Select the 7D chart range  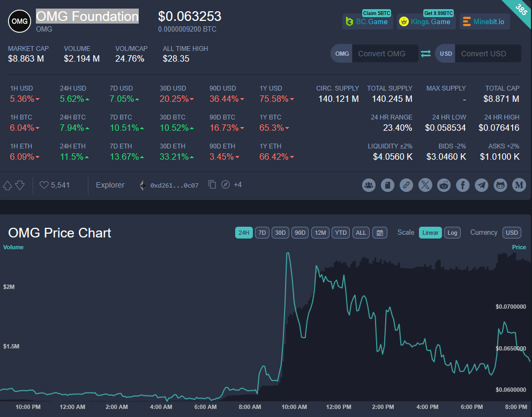pos(262,233)
